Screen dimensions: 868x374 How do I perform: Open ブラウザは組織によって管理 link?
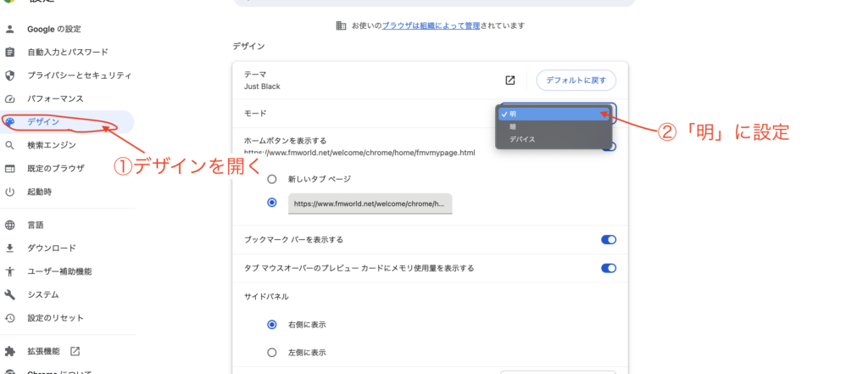[x=431, y=25]
